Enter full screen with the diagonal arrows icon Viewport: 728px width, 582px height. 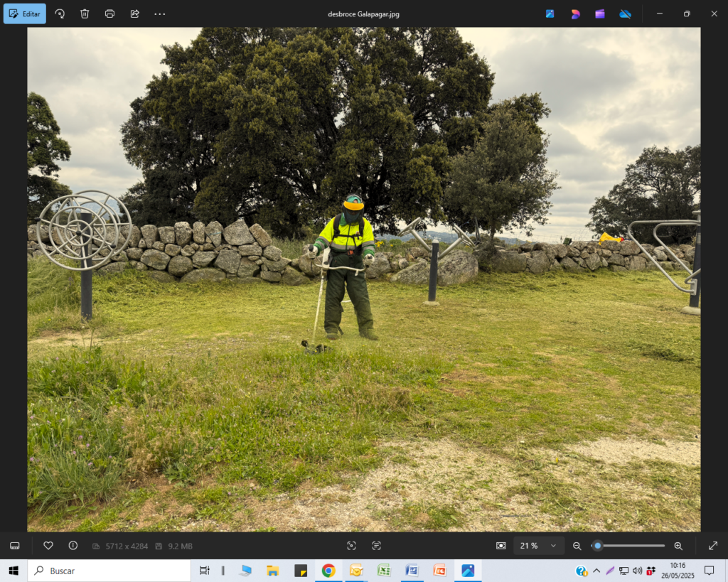713,546
